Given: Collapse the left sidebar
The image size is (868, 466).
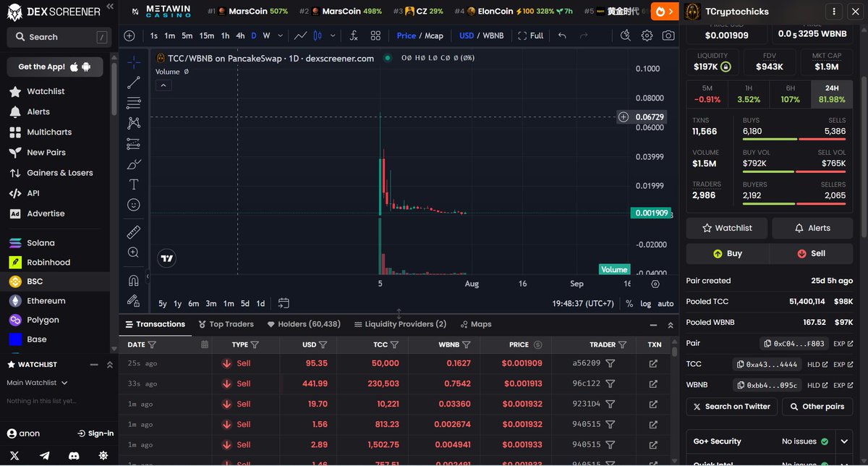Looking at the screenshot, I should coord(109,7).
